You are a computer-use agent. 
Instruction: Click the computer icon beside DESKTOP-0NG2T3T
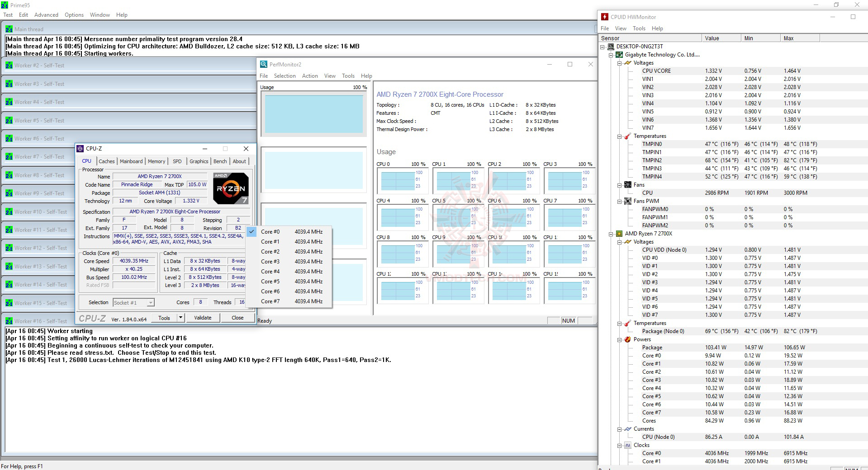pos(610,47)
